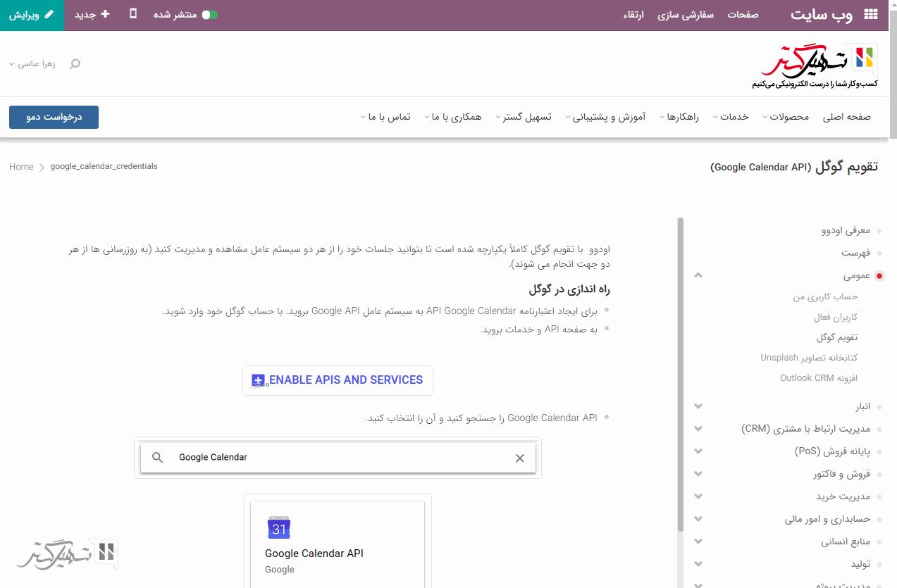The width and height of the screenshot is (897, 588).
Task: Select the red bullet beside عمومی
Action: [x=879, y=276]
